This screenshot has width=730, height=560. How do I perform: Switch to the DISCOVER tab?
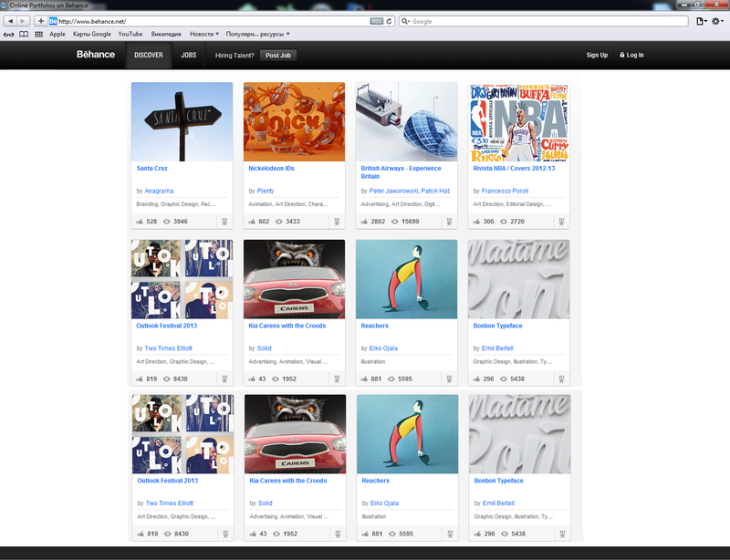tap(149, 55)
